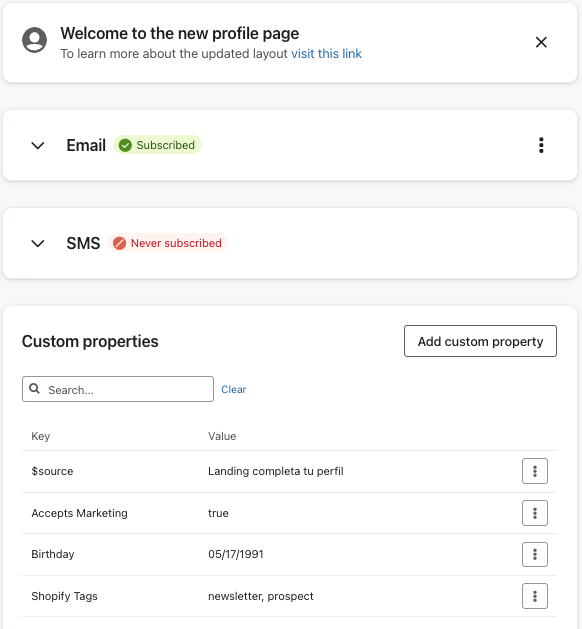Open the Email section three-dot menu
This screenshot has height=629, width=582.
(541, 145)
